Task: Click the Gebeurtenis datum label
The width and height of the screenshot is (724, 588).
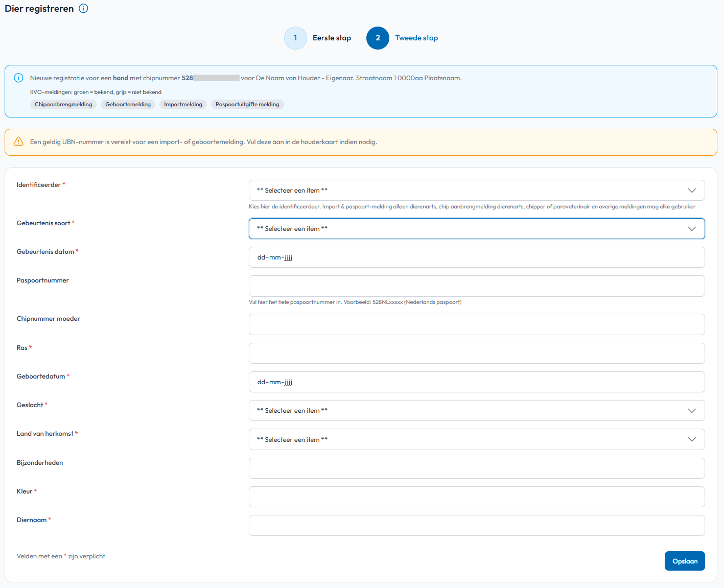Action: [x=45, y=252]
